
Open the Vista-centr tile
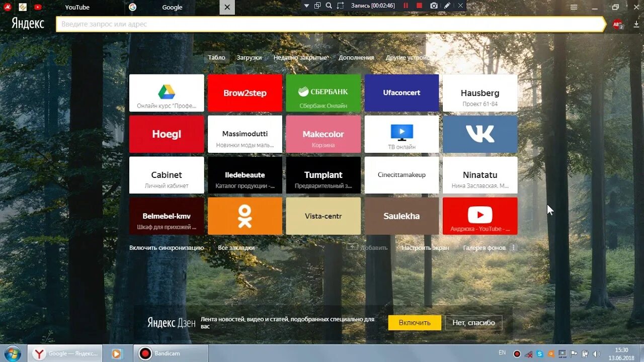click(x=324, y=216)
